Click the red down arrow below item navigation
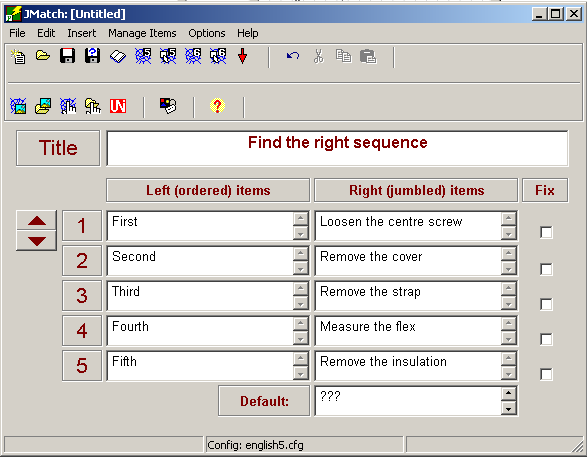Image resolution: width=587 pixels, height=458 pixels. pos(37,241)
